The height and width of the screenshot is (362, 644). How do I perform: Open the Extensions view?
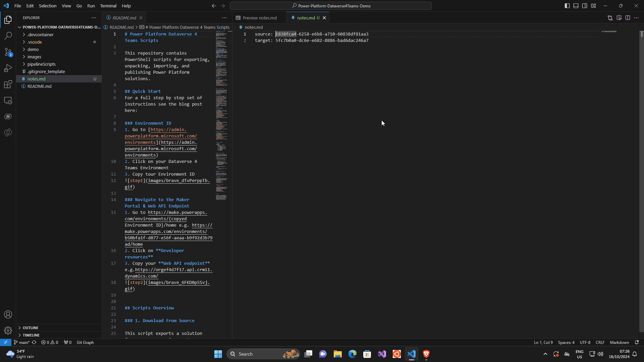pyautogui.click(x=8, y=84)
